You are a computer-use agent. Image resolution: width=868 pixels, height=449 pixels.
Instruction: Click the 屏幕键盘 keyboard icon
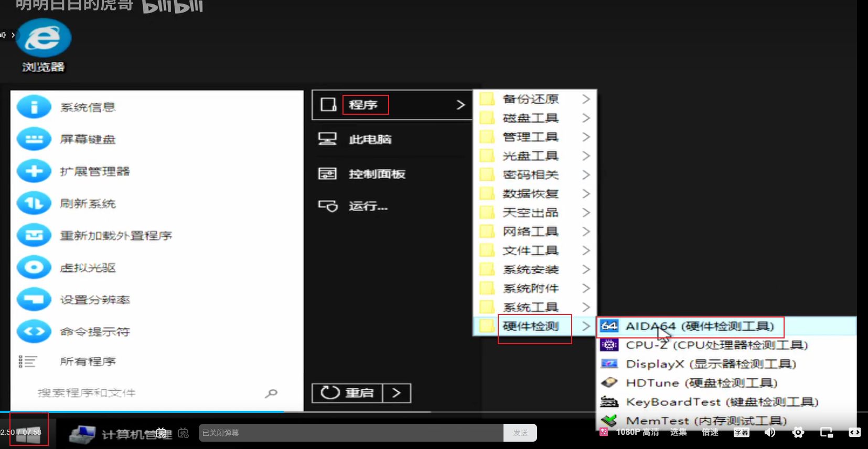[x=34, y=139]
